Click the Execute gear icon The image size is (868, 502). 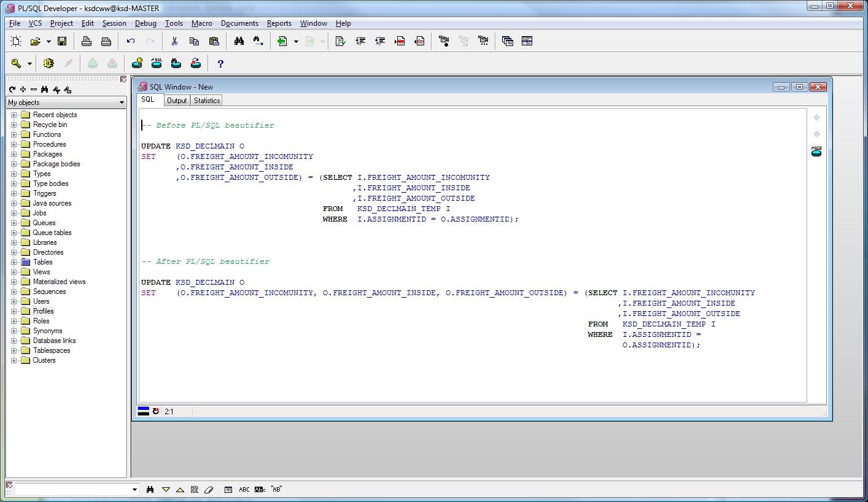48,63
